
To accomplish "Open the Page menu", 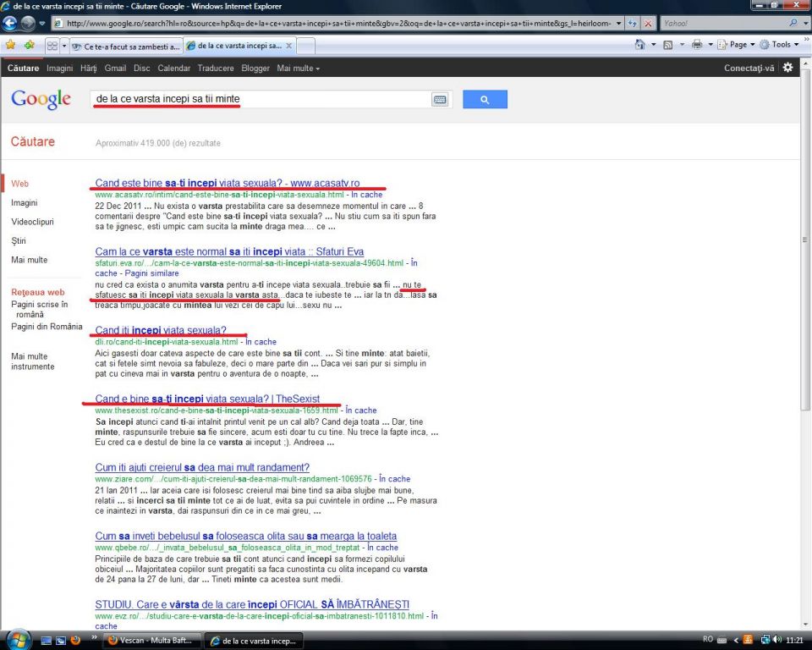I will [737, 45].
